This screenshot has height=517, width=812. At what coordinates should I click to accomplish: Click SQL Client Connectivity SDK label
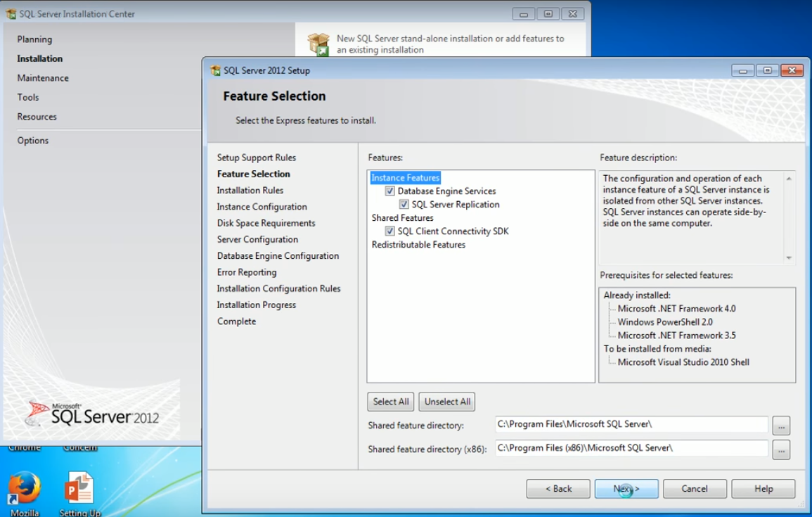pyautogui.click(x=453, y=231)
